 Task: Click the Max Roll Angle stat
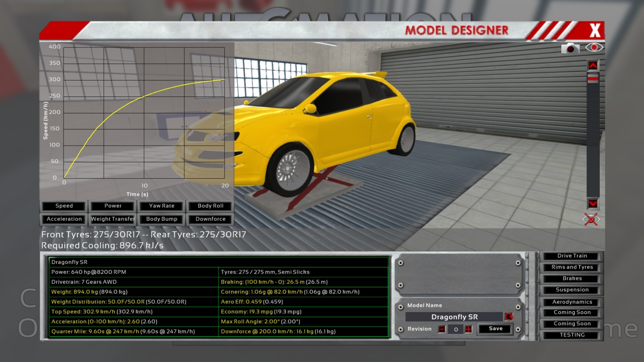click(x=303, y=322)
